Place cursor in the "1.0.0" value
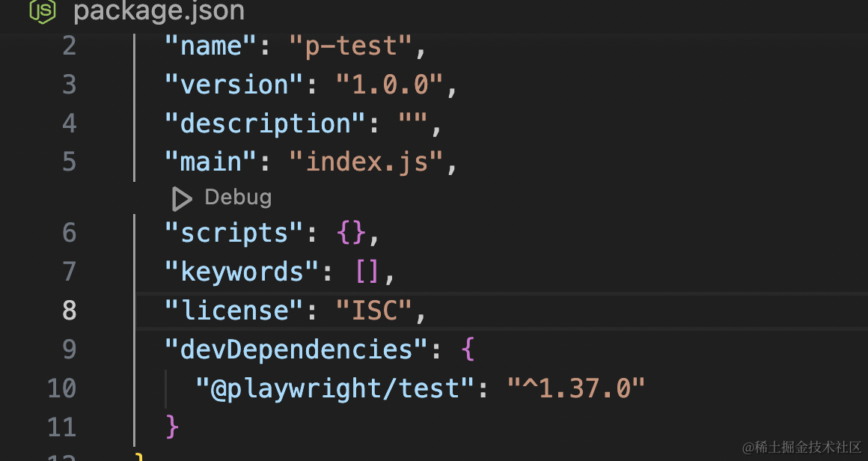Screen dimensions: 868x461 [390, 85]
